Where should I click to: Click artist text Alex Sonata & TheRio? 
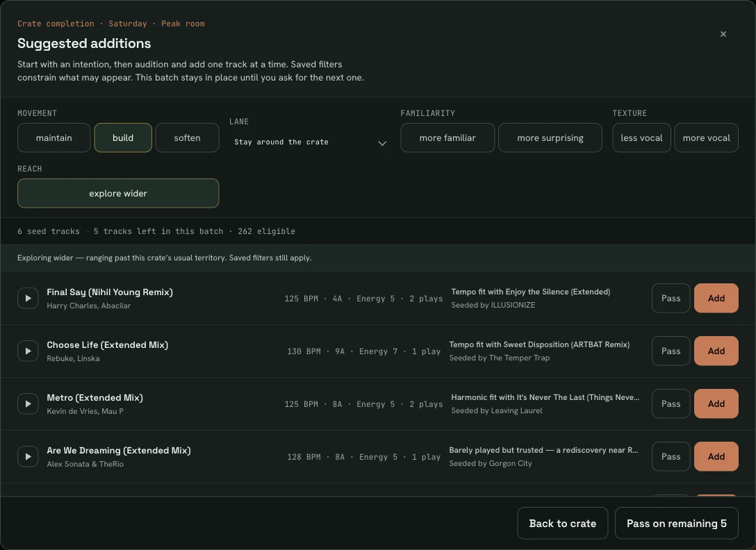(x=85, y=464)
